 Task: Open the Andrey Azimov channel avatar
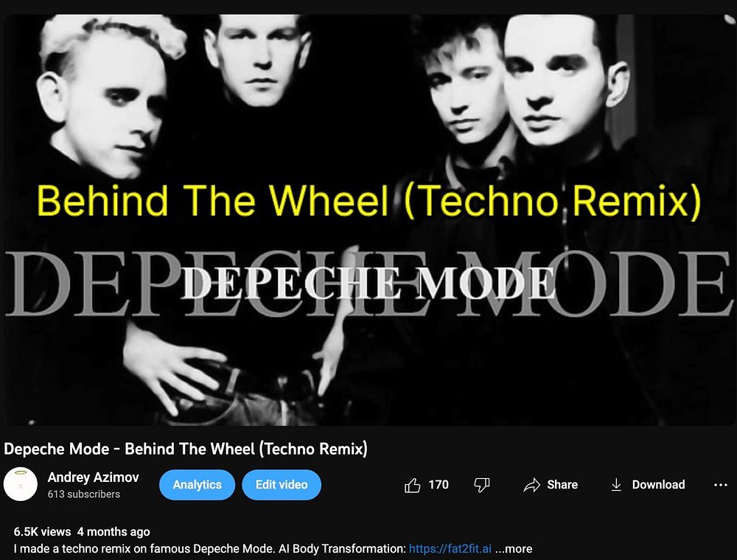click(20, 484)
